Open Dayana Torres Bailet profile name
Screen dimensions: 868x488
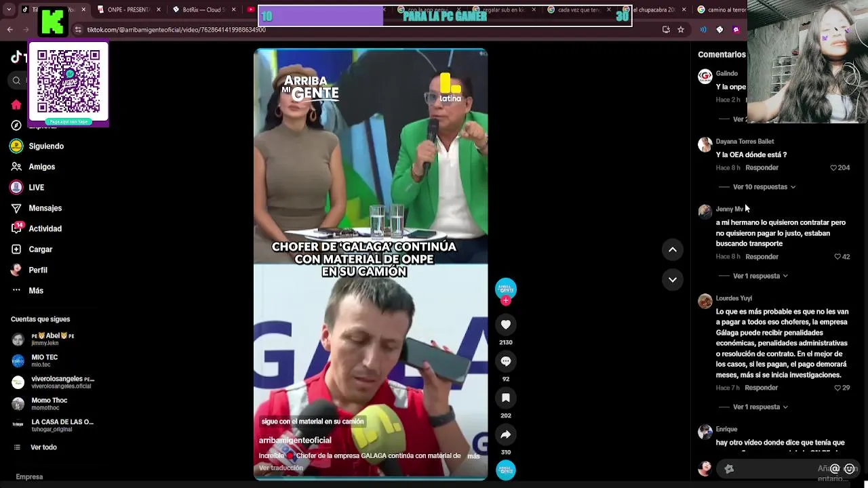pos(745,142)
